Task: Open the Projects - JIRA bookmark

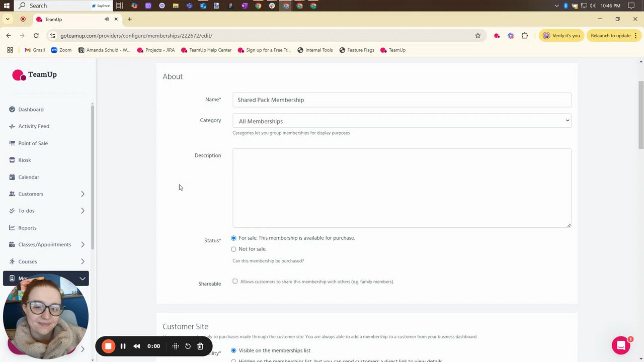Action: point(155,50)
